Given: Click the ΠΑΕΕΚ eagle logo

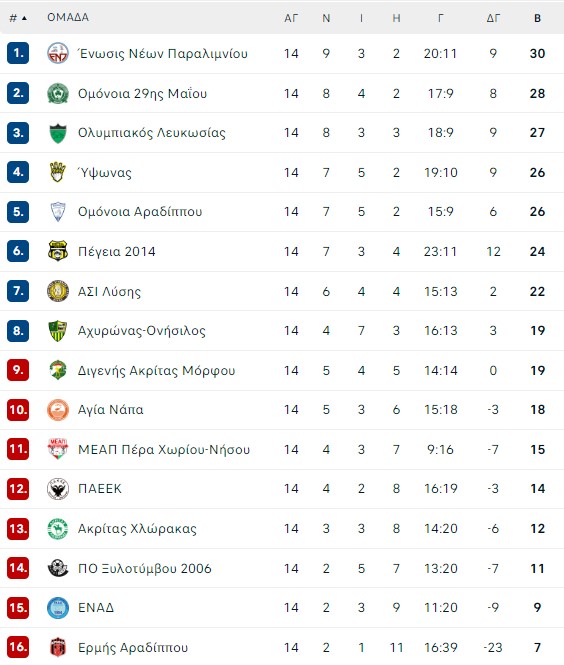Looking at the screenshot, I should [x=58, y=489].
